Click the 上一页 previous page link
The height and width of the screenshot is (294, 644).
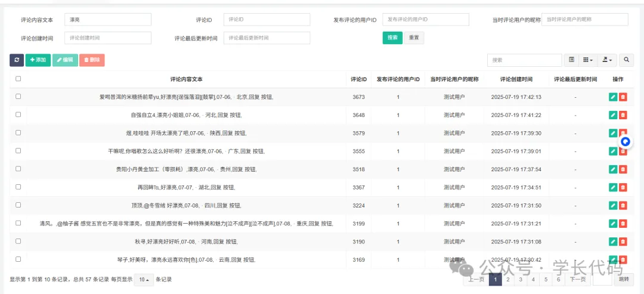pos(476,280)
